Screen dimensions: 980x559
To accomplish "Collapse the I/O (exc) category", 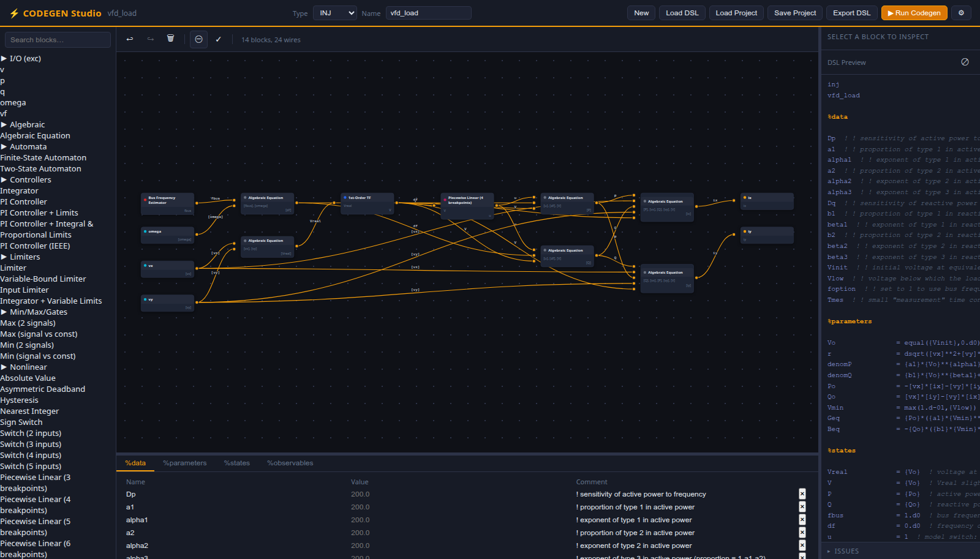I will pyautogui.click(x=21, y=58).
